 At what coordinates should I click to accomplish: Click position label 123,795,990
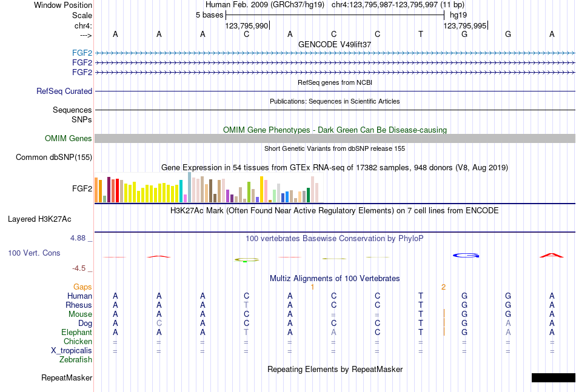pos(247,25)
